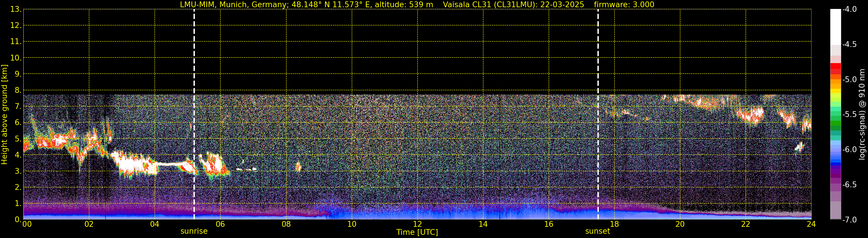
Task: Click the "12" time axis tick label
Action: click(417, 224)
